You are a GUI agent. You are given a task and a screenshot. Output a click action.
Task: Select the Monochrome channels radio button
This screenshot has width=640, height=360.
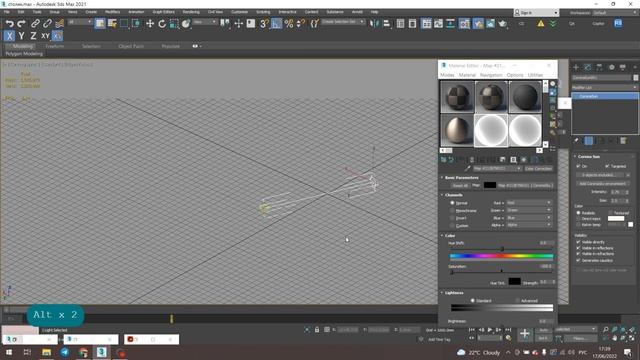point(452,210)
